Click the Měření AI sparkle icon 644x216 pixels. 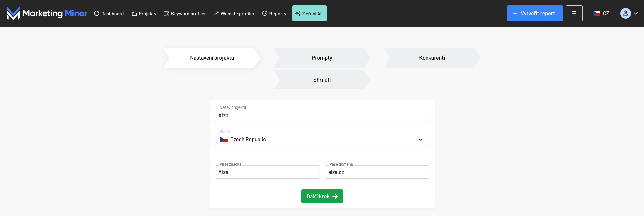point(298,13)
